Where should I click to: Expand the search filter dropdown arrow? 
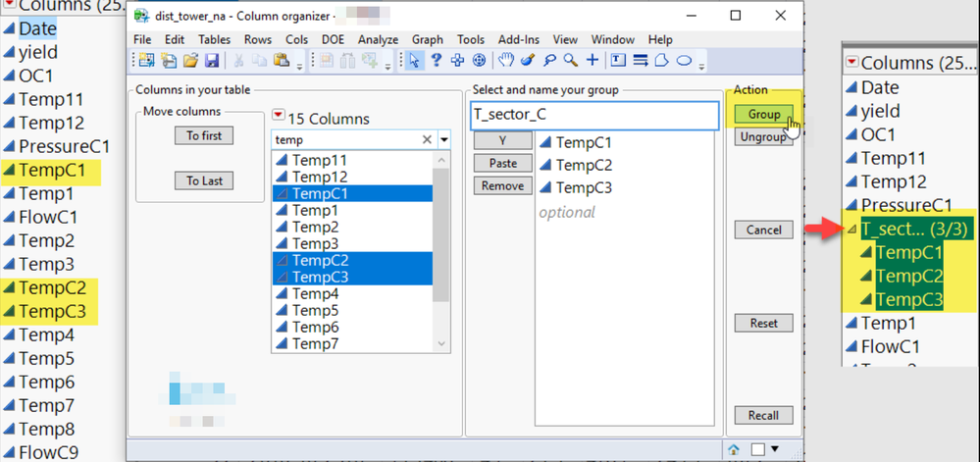(x=444, y=140)
